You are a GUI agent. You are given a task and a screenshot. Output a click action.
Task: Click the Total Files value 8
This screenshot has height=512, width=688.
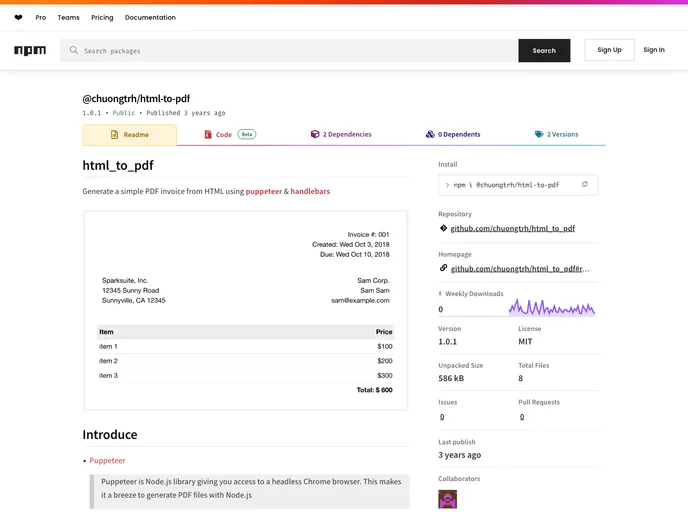point(520,378)
